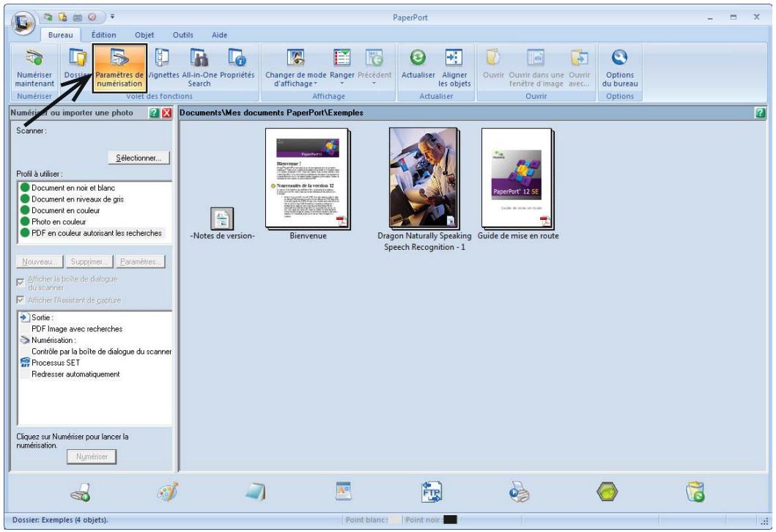Click the Nouveau profile button
Viewport: 776px width, 532px height.
click(40, 262)
